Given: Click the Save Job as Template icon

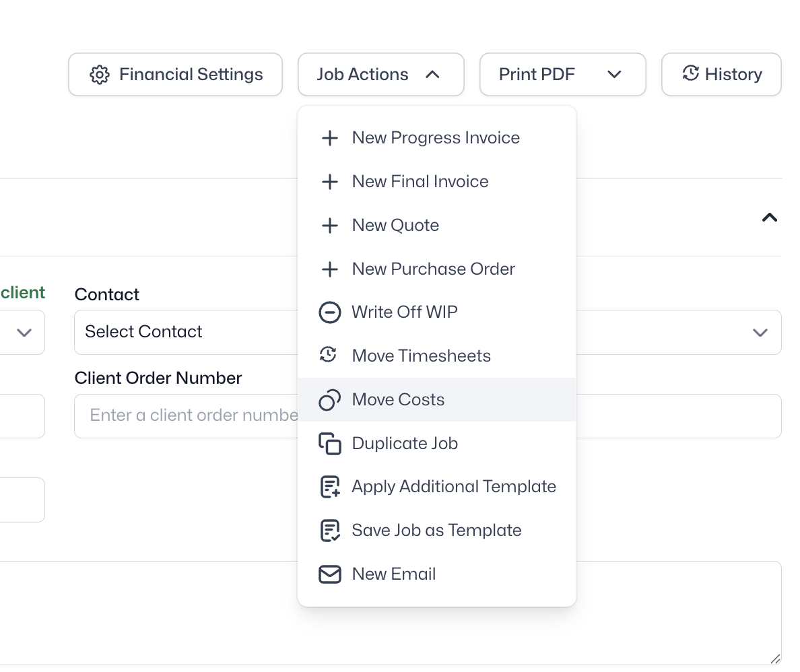Looking at the screenshot, I should 329,531.
